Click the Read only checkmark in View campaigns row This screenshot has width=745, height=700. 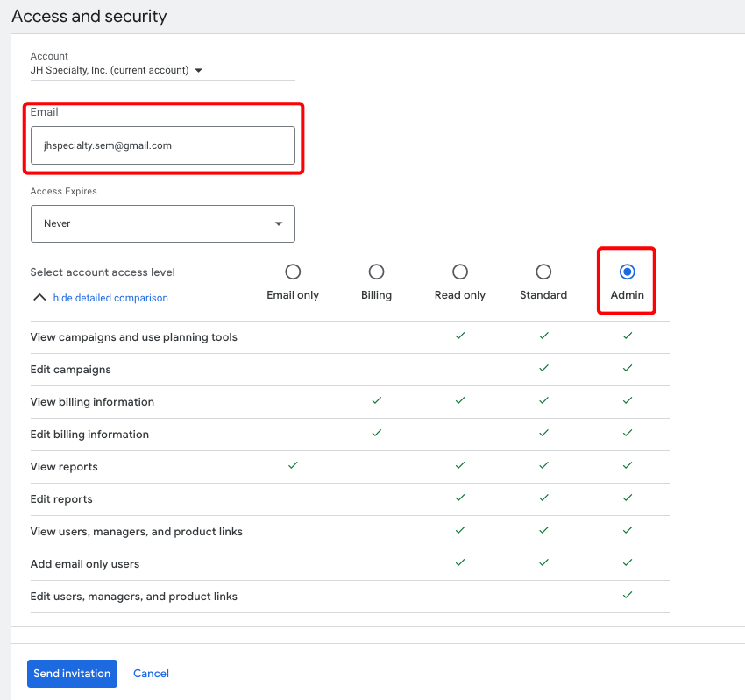(460, 336)
